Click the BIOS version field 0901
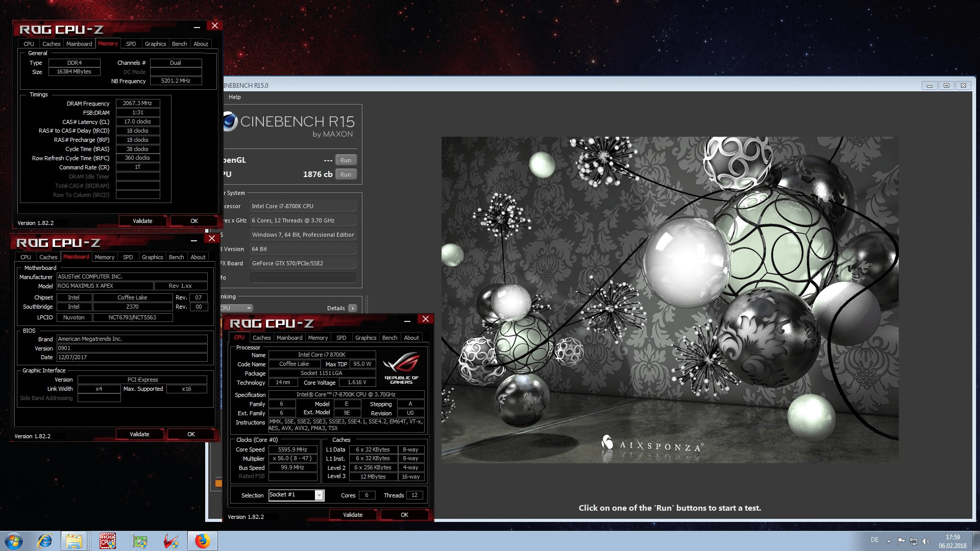Viewport: 980px width, 551px height. click(132, 348)
